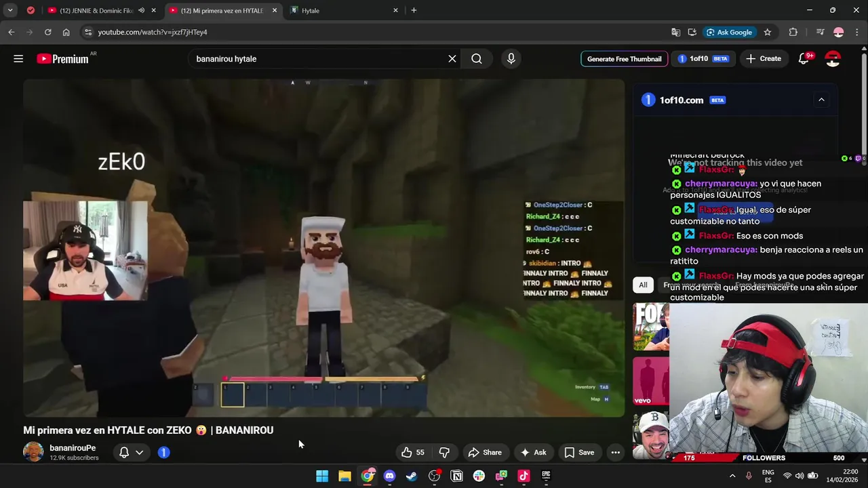Screen dimensions: 868x488
Task: Translate this page icon in address bar
Action: pyautogui.click(x=675, y=32)
